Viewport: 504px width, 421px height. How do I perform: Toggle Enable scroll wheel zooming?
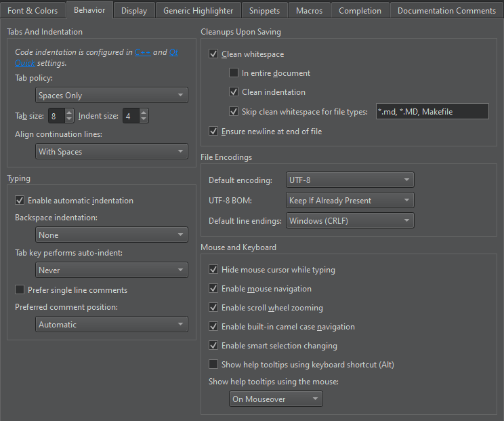tap(214, 308)
